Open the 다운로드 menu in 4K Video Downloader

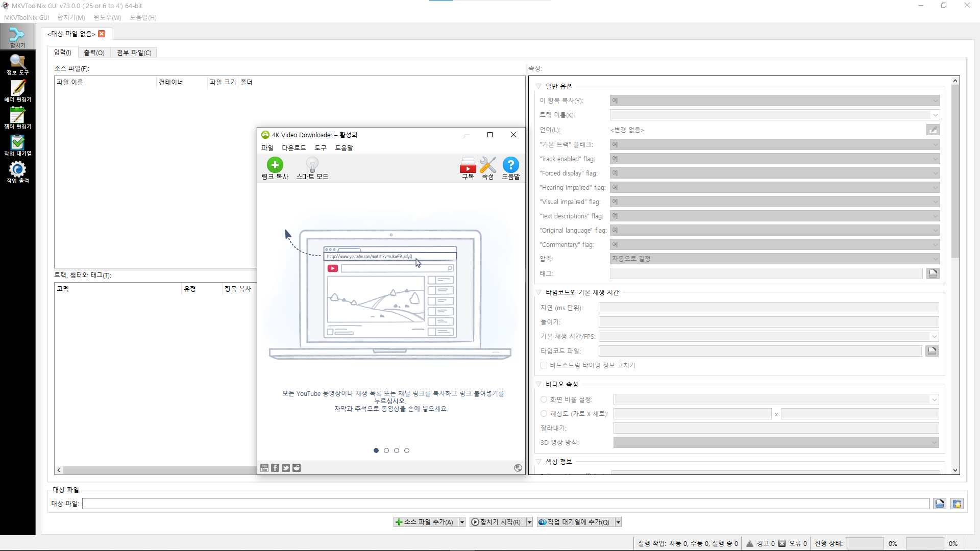click(293, 148)
